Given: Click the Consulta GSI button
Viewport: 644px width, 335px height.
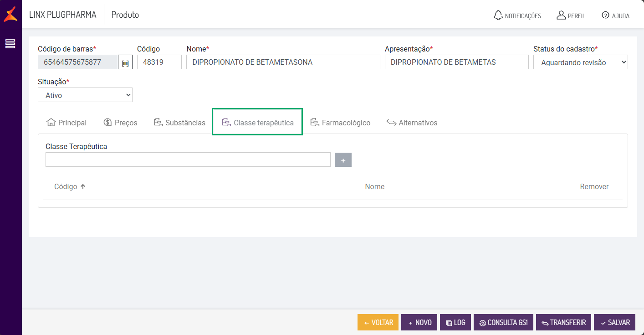Looking at the screenshot, I should coord(503,322).
